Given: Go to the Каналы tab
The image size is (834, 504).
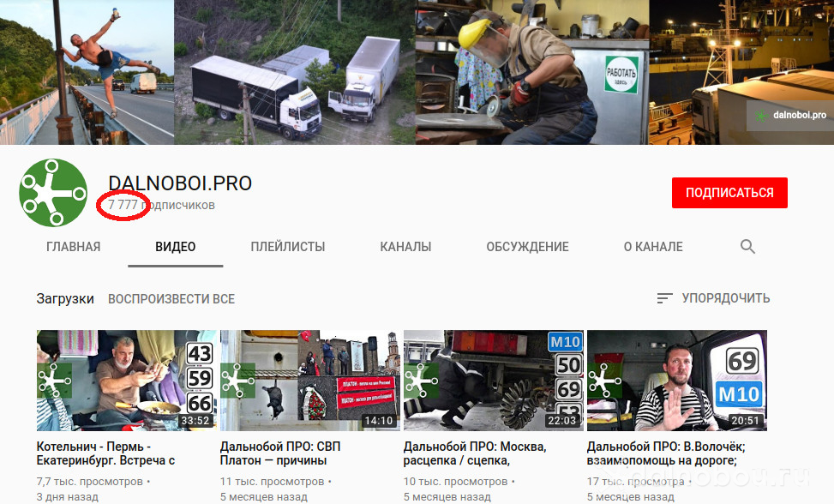Looking at the screenshot, I should tap(405, 247).
